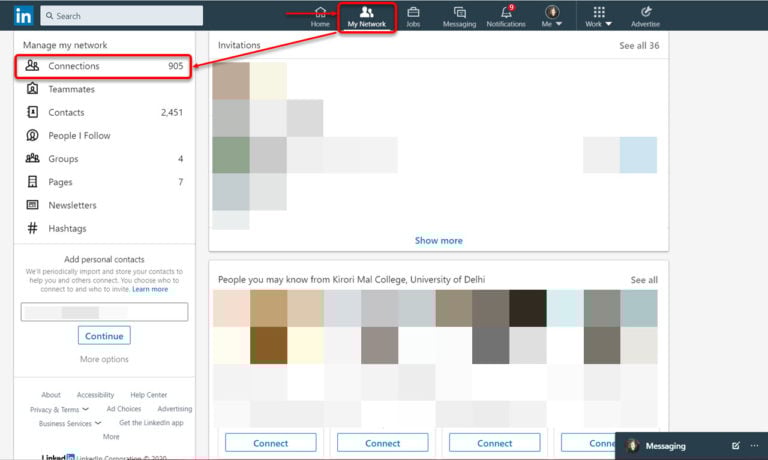Click Get the LinkedIn app link
Viewport: 768px width, 460px height.
point(151,422)
